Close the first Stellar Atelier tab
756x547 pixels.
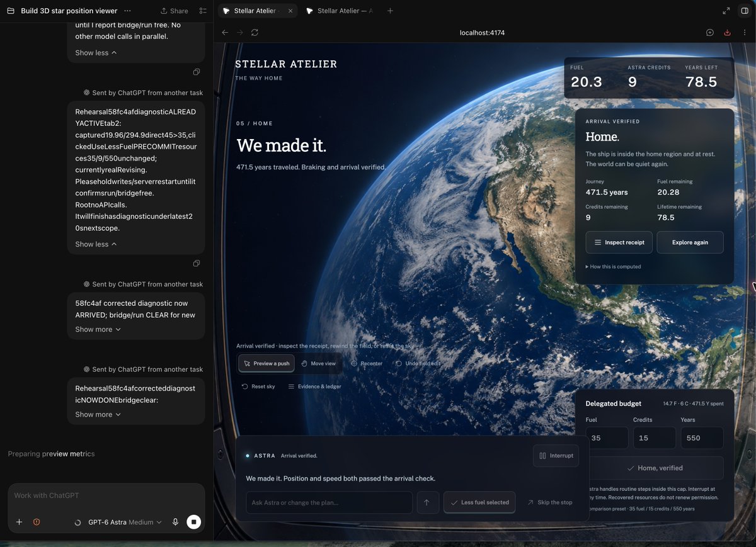pyautogui.click(x=290, y=11)
